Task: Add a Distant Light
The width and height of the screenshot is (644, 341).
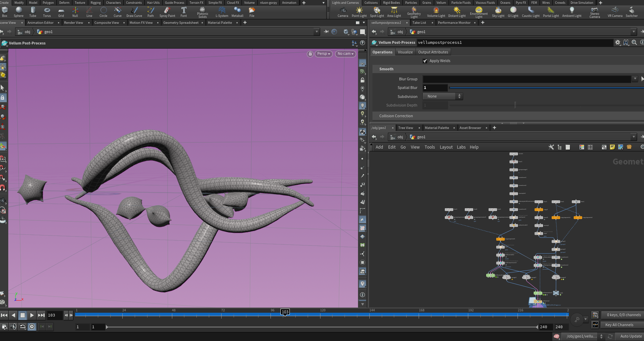Action: 457,12
